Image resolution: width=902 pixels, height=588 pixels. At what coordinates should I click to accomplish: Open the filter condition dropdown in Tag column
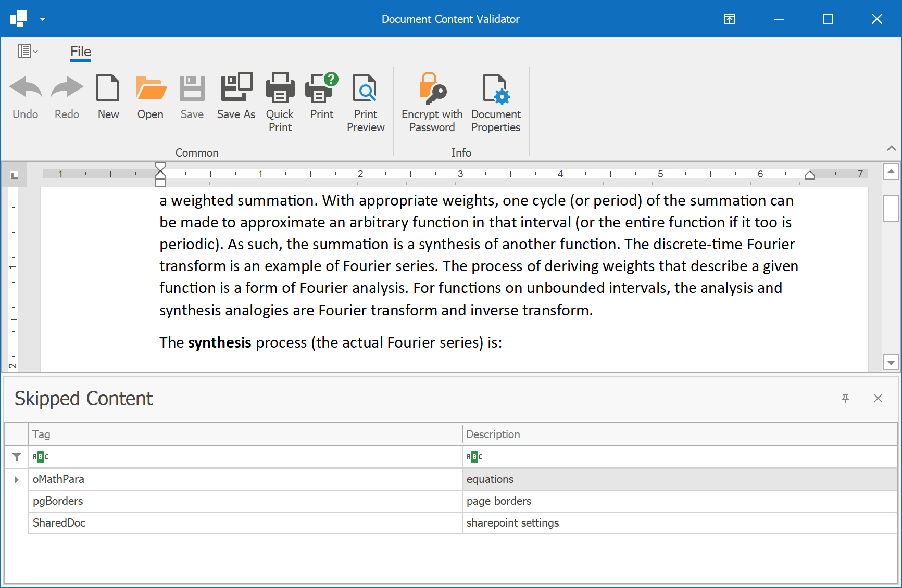[x=41, y=456]
